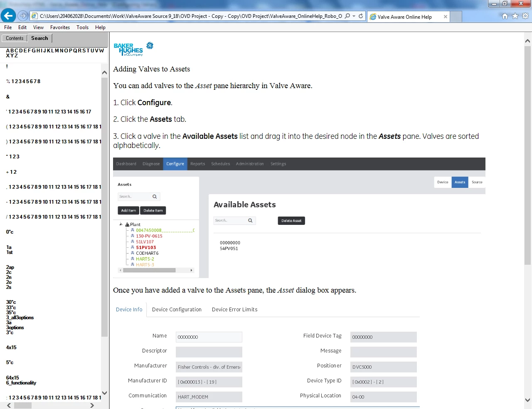The image size is (532, 409).
Task: Click the blue Assets tab button
Action: 460,182
